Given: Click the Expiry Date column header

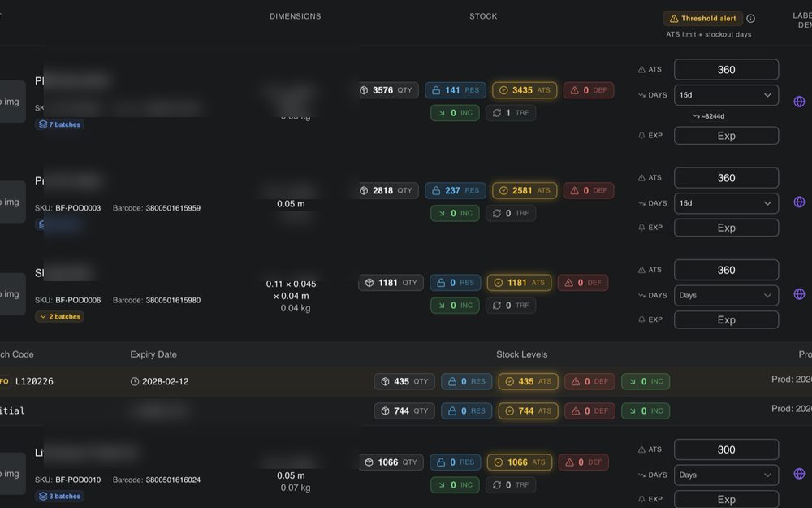Looking at the screenshot, I should [x=153, y=354].
